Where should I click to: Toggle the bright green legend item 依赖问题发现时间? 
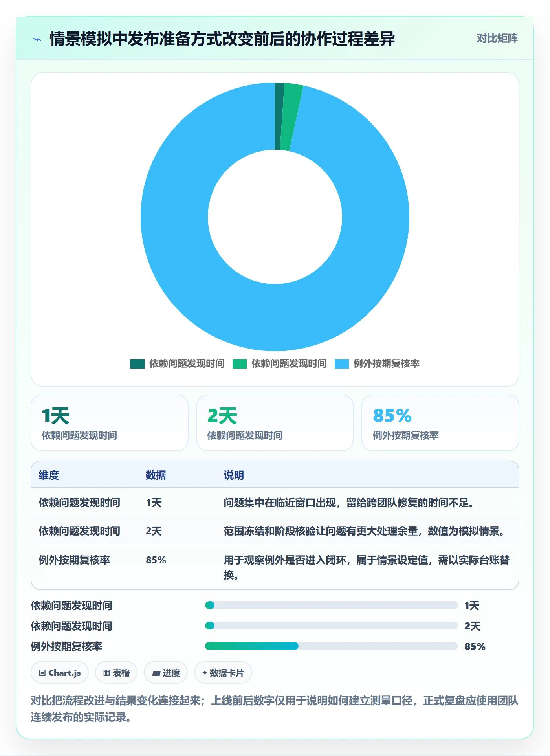click(x=280, y=363)
